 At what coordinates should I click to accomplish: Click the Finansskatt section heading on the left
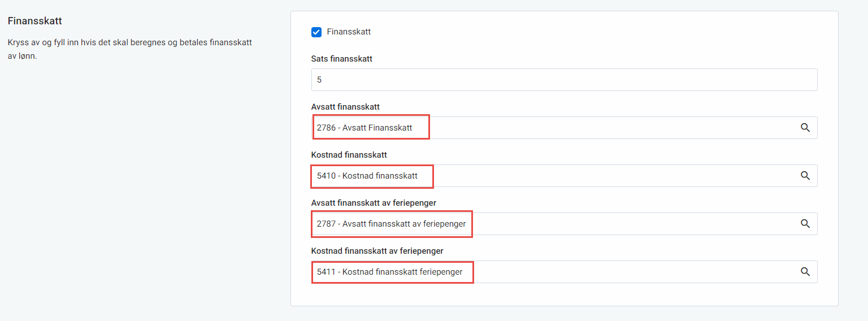click(35, 21)
